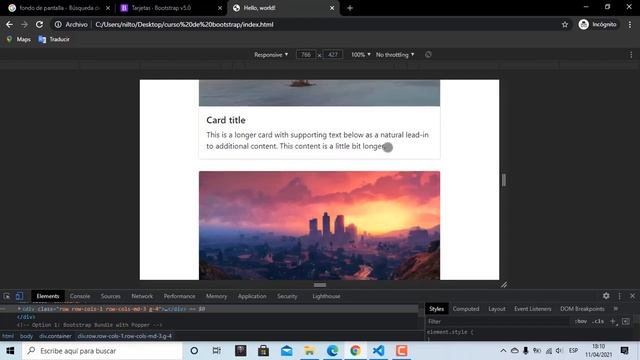The image size is (640, 360).
Task: Open device toolbar more options menu
Action: coord(631,55)
